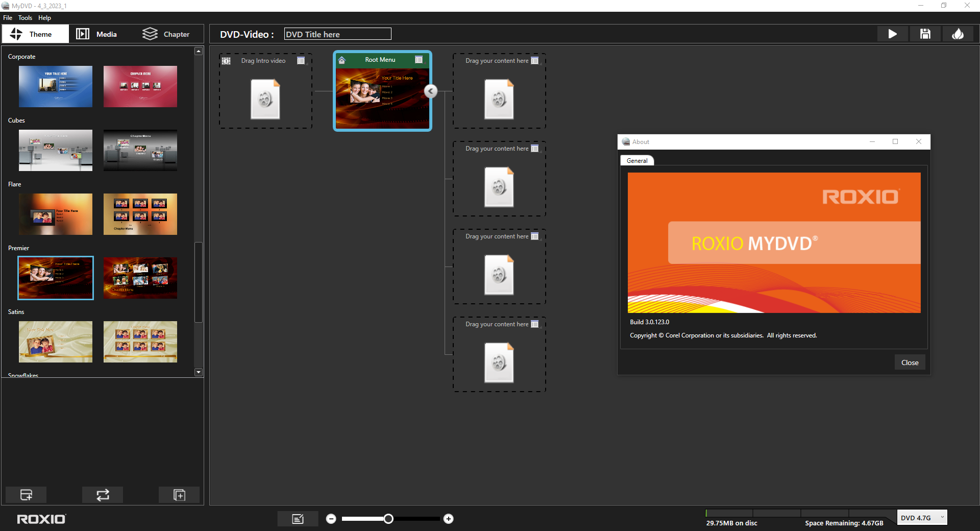
Task: Click the Preview play button
Action: click(892, 34)
